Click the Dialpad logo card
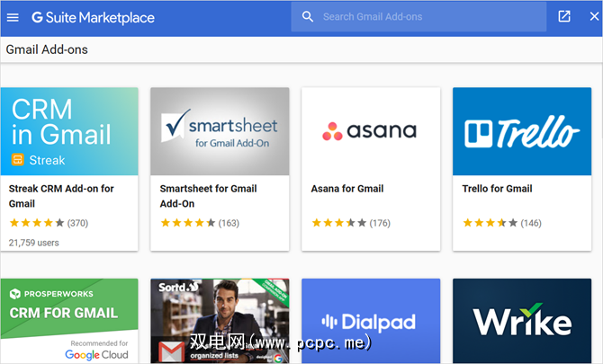The width and height of the screenshot is (603, 364). [370, 321]
